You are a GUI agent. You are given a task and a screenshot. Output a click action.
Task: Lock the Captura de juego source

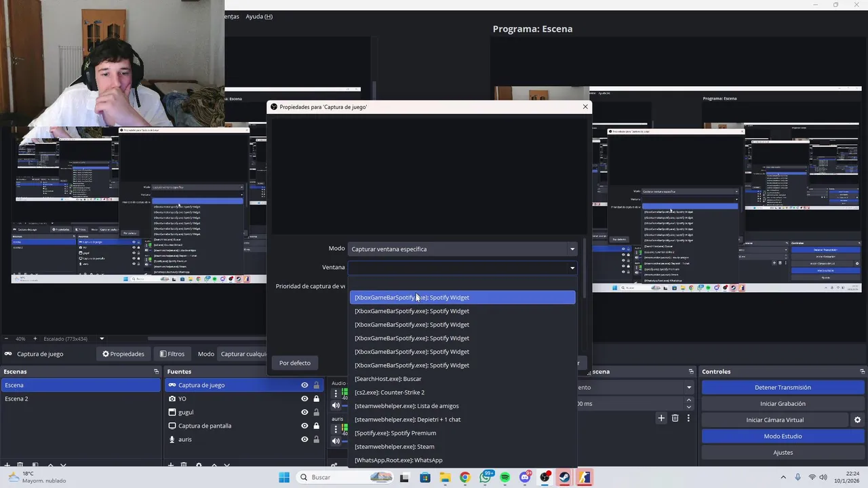pos(316,385)
